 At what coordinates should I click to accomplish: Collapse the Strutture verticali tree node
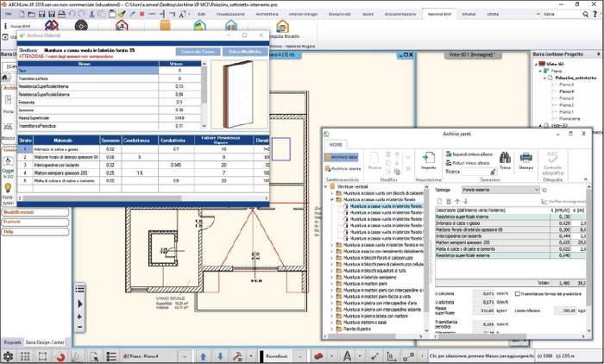tap(325, 186)
